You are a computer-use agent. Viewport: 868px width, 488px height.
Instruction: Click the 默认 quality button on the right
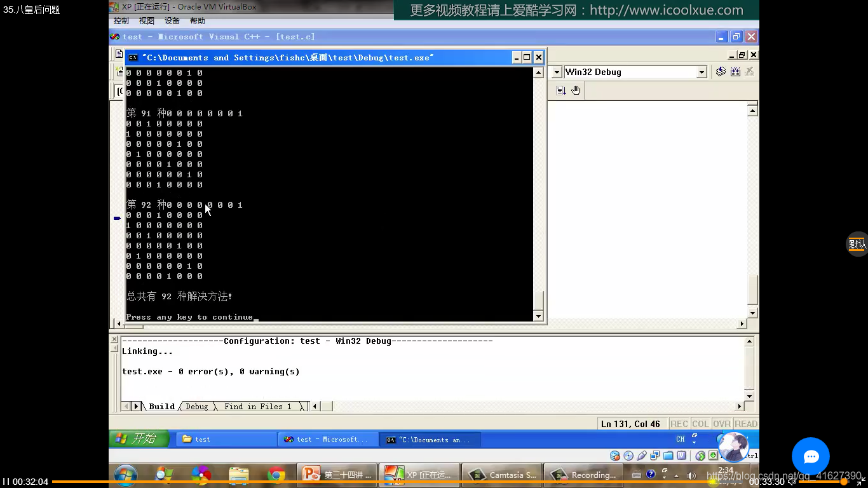(x=858, y=244)
